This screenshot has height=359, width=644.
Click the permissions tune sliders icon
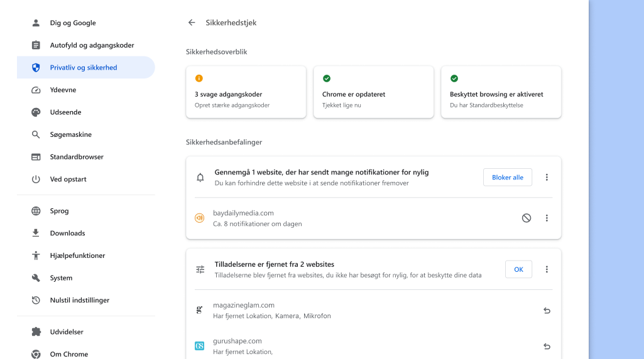[x=200, y=269]
